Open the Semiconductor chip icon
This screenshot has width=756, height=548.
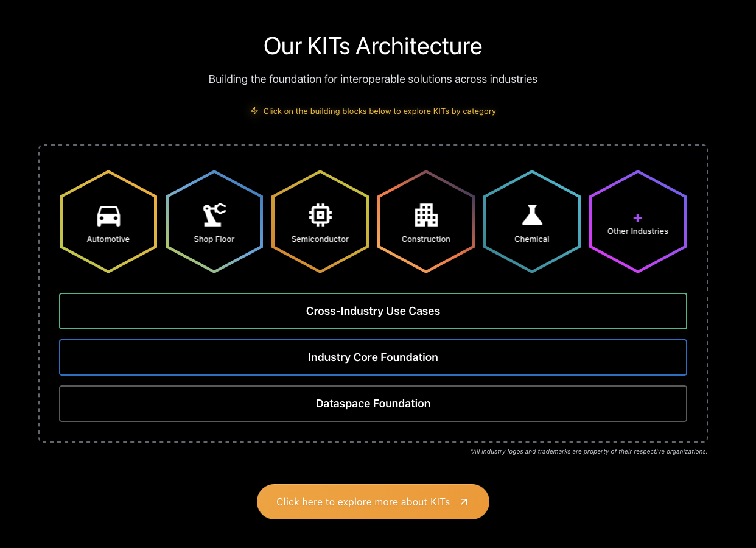coord(320,215)
